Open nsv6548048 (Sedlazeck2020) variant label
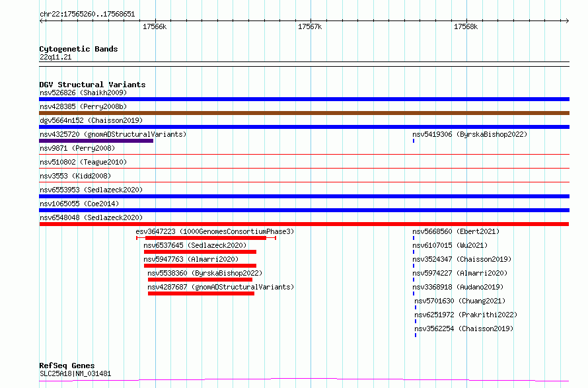Viewport: 588px width, 388px height. point(91,217)
